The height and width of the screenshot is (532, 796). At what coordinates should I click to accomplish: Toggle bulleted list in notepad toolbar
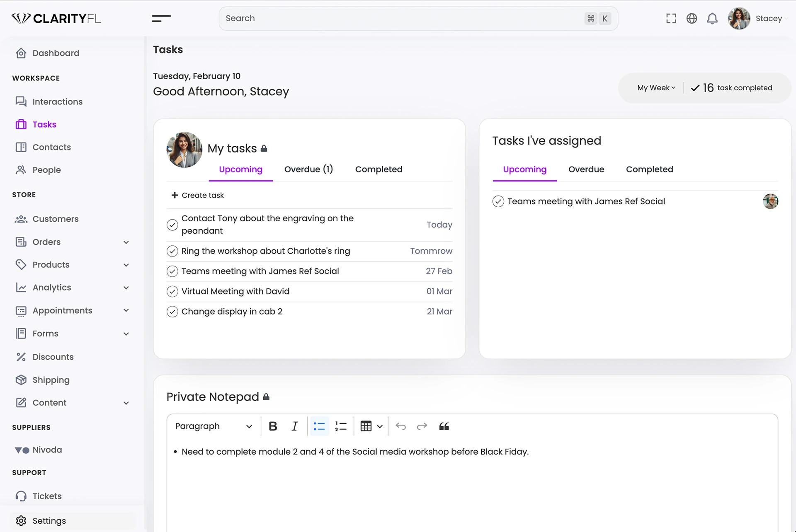[x=319, y=426]
